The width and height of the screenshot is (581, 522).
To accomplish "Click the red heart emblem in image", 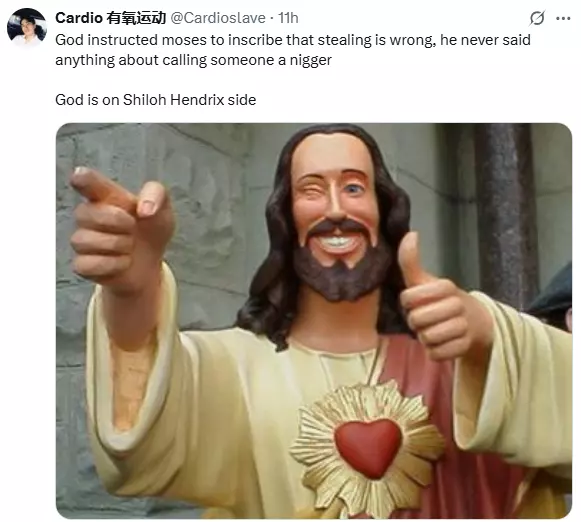I will click(368, 447).
